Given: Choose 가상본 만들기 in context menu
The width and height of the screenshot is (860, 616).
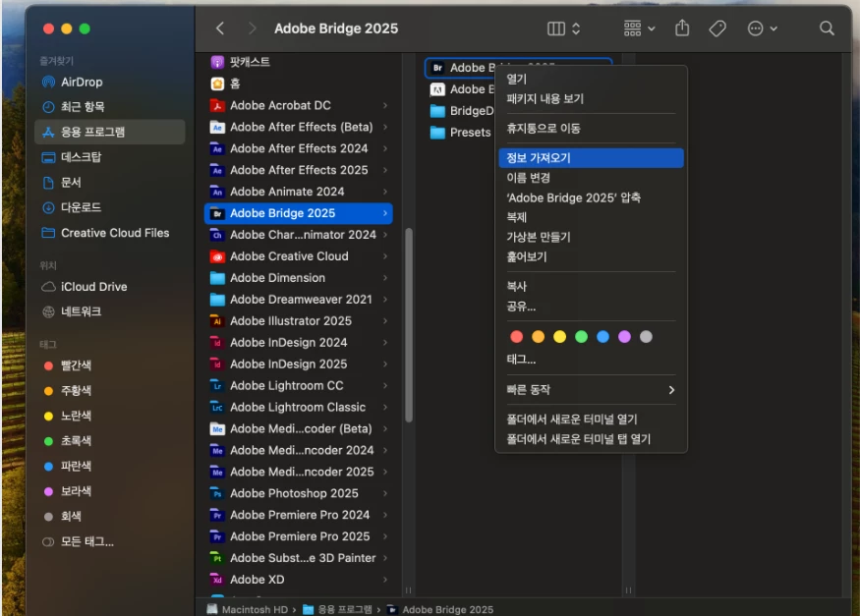Looking at the screenshot, I should (591, 238).
